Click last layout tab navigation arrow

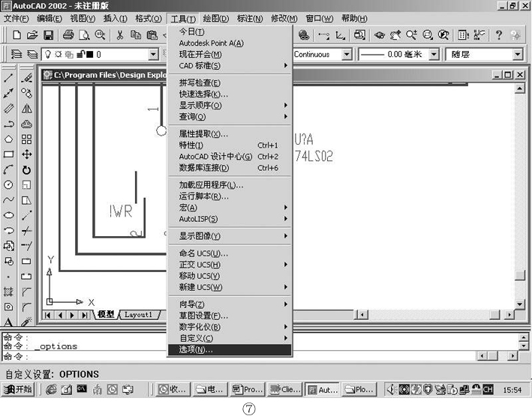pos(84,316)
